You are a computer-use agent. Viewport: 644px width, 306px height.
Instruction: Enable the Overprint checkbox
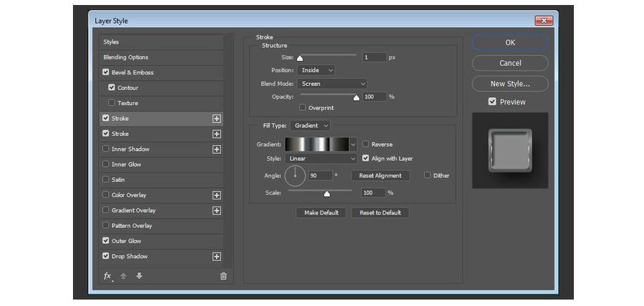303,108
